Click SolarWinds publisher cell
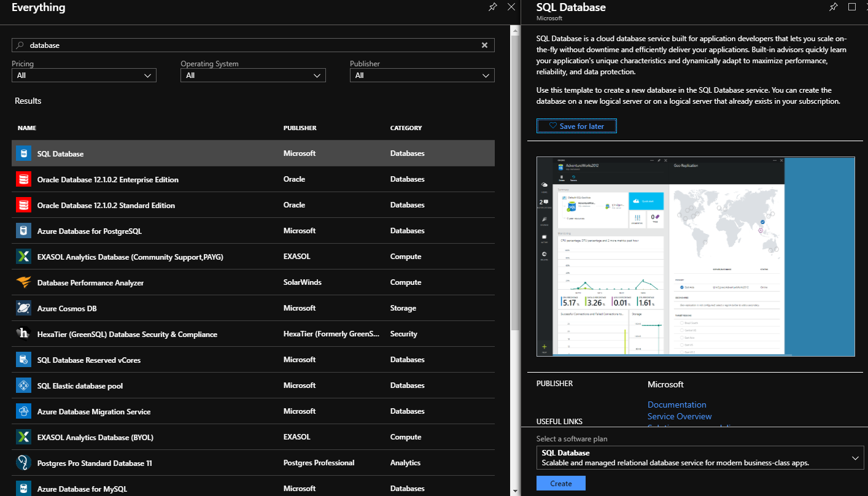 (302, 282)
